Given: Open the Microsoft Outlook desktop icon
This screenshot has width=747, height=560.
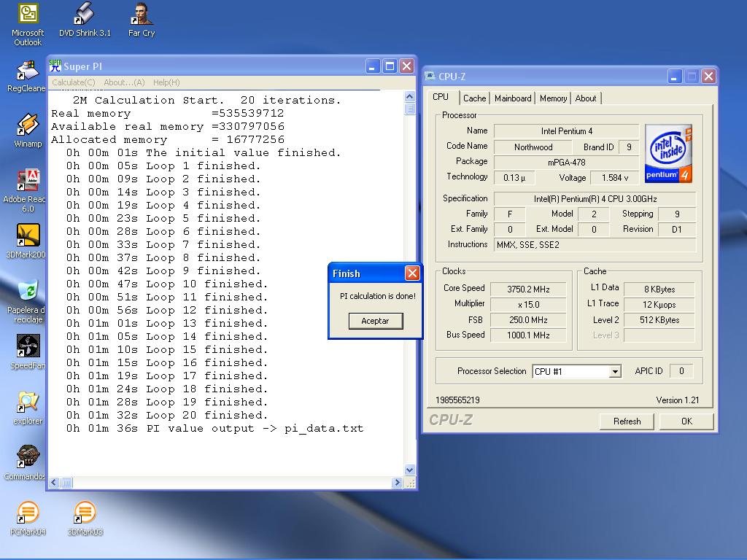Looking at the screenshot, I should 28,15.
